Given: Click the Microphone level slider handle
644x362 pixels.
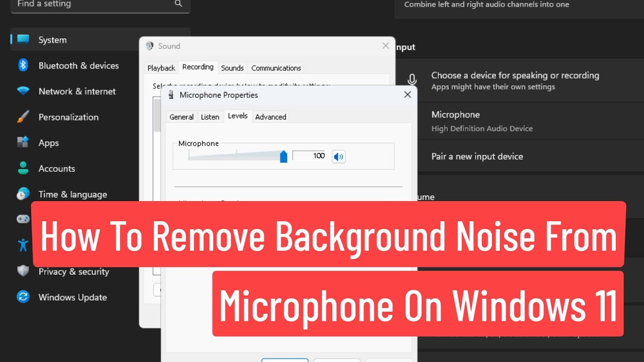Looking at the screenshot, I should tap(283, 156).
